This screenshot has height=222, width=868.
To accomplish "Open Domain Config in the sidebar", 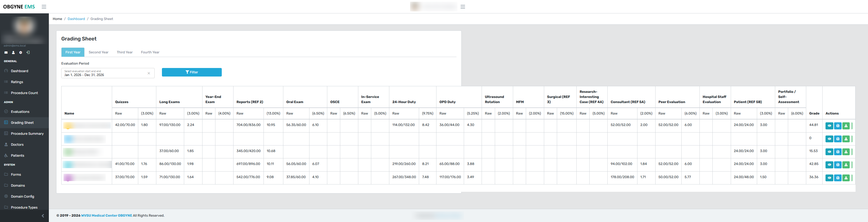I will (x=24, y=196).
